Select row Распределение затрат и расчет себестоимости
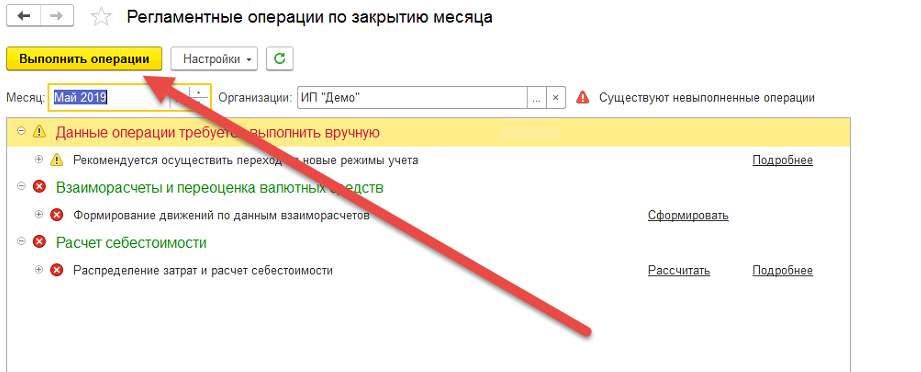Image resolution: width=921 pixels, height=372 pixels. pyautogui.click(x=203, y=270)
